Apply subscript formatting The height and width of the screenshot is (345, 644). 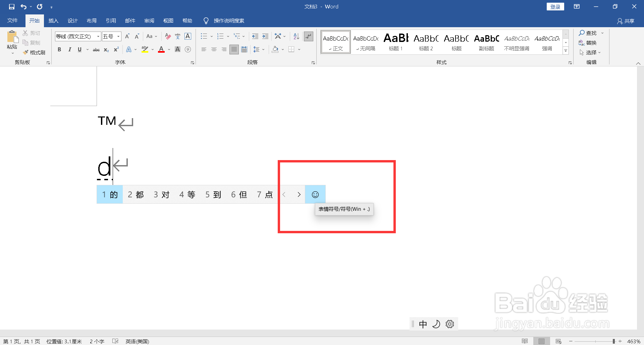pyautogui.click(x=106, y=50)
